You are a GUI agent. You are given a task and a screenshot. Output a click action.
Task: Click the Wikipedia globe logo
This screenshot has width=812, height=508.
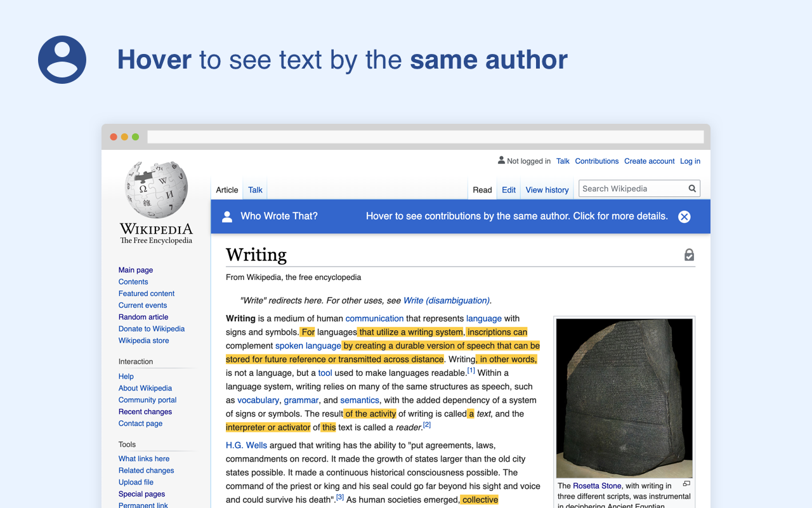point(155,189)
